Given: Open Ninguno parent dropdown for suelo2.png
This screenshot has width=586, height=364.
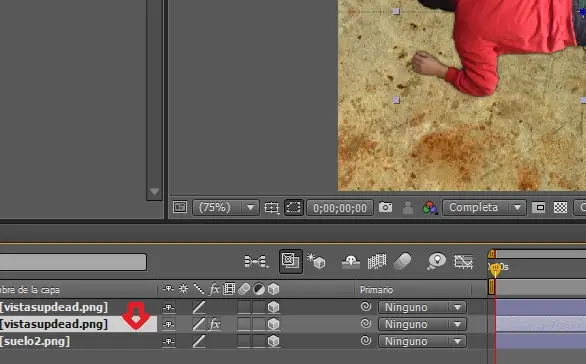Looking at the screenshot, I should tap(422, 341).
